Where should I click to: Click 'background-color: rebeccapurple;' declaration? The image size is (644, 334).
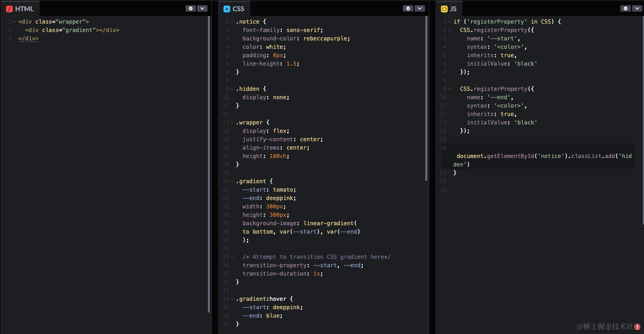click(x=296, y=38)
